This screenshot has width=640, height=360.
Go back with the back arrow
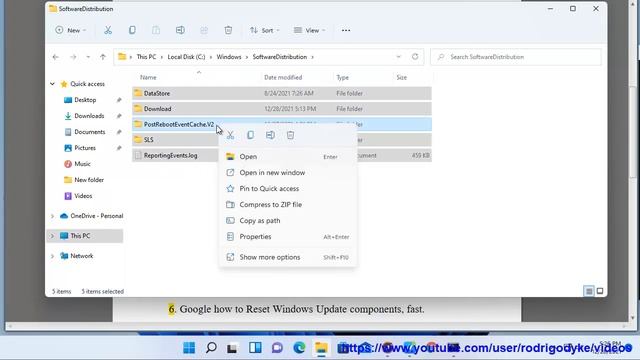click(x=56, y=57)
